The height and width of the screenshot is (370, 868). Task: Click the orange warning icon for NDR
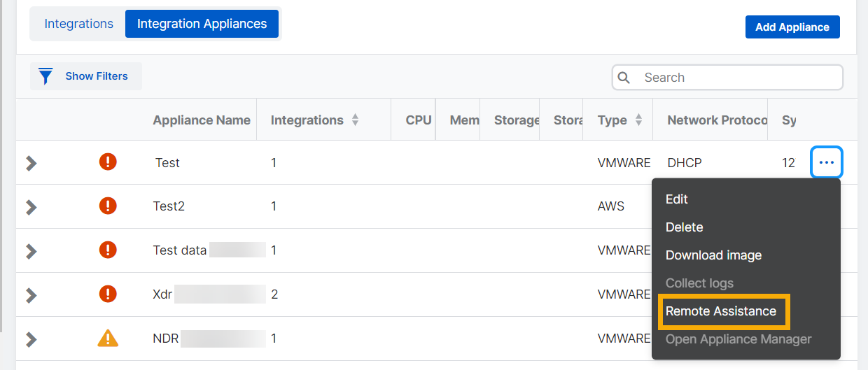point(108,339)
